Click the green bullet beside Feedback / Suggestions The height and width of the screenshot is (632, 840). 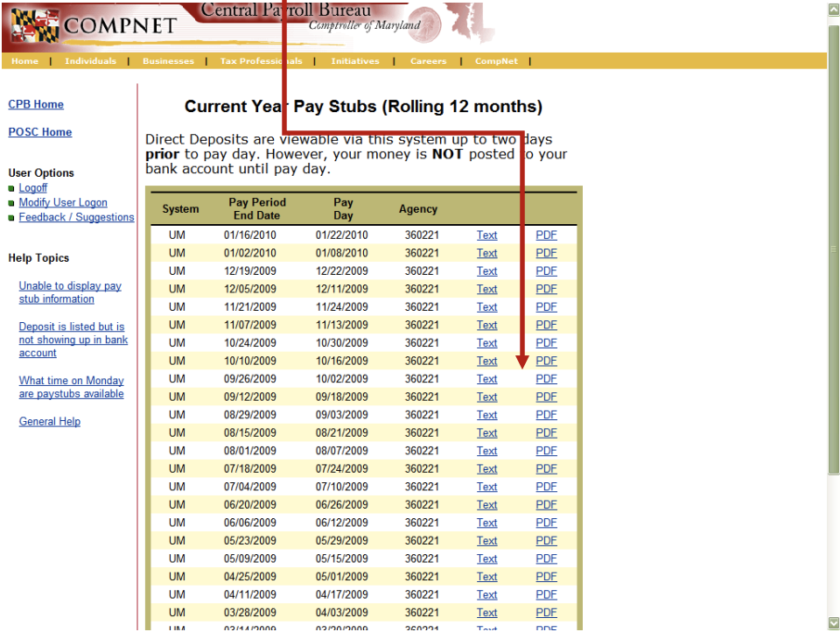click(12, 217)
